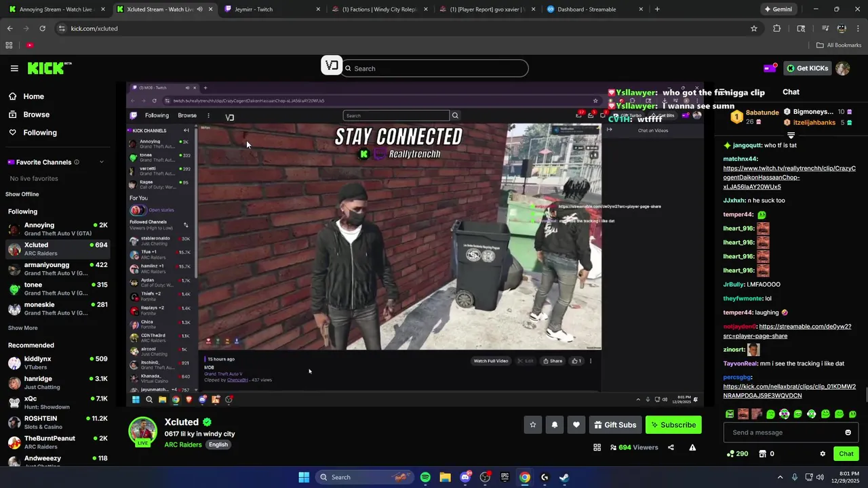The width and height of the screenshot is (868, 488).
Task: Expand Show More followed channels
Action: (x=22, y=328)
